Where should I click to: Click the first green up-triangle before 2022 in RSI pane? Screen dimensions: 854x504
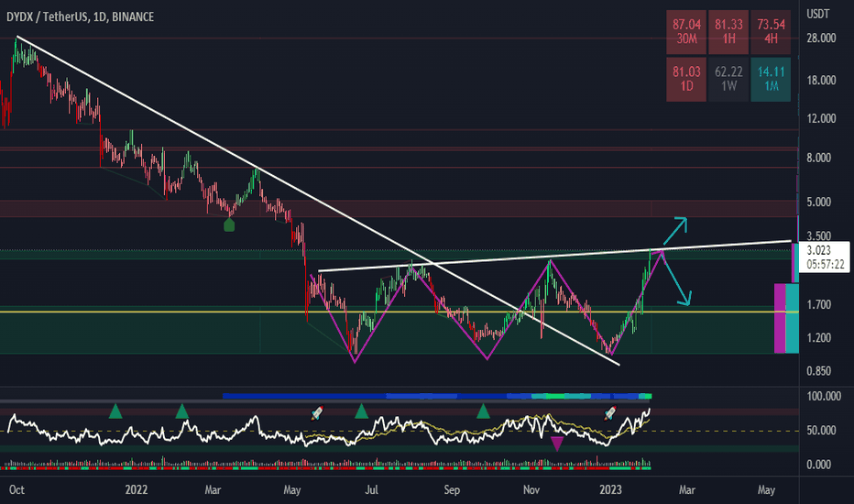click(115, 411)
